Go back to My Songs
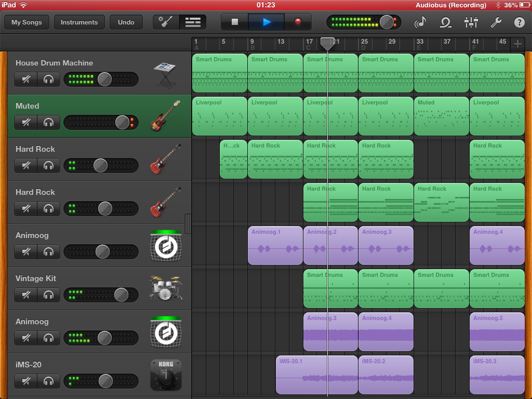This screenshot has height=399, width=532. click(27, 22)
